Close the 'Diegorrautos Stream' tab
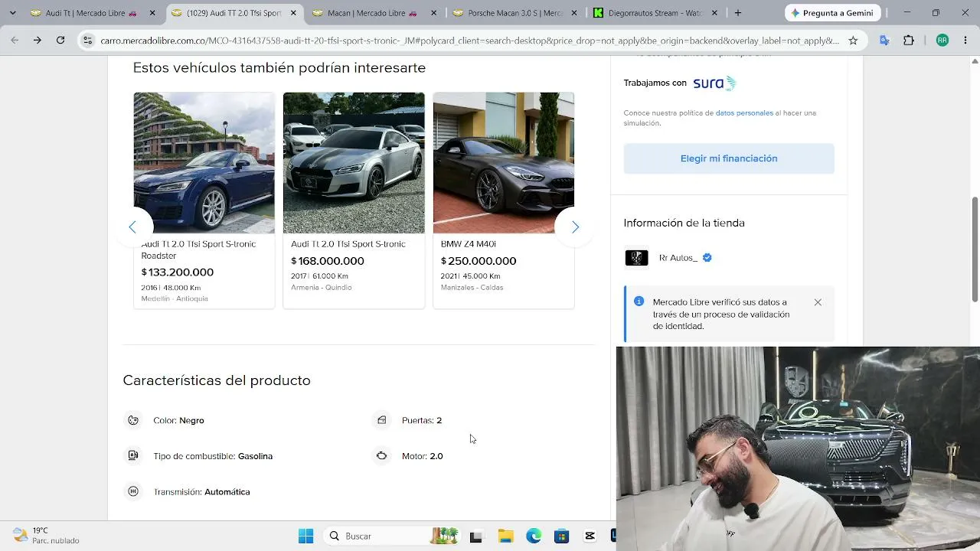Viewport: 980px width, 551px height. point(715,13)
